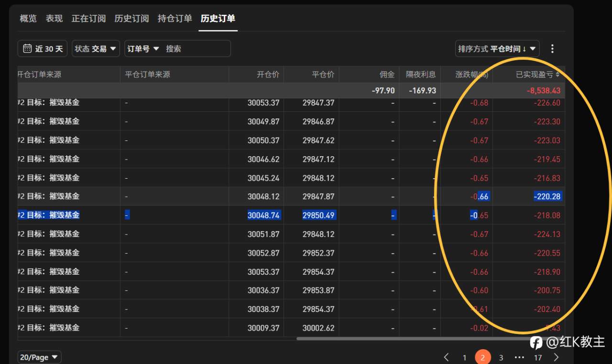Click the profit cell -216.83
Image resolution: width=612 pixels, height=364 pixels.
coord(547,178)
